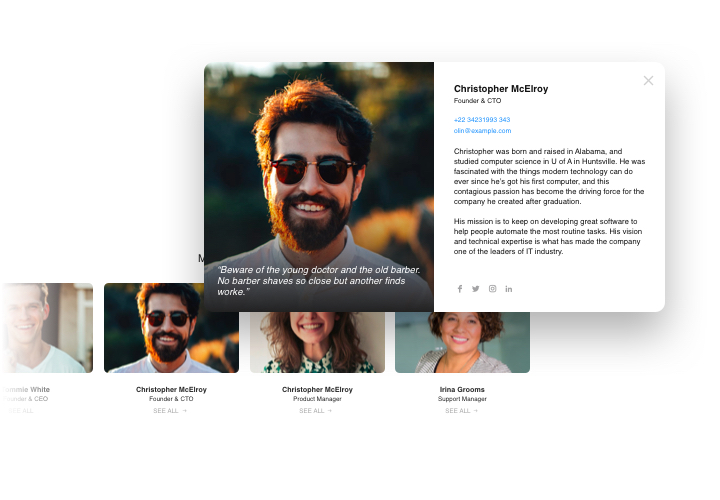The height and width of the screenshot is (500, 720).
Task: Close the team member popup
Action: coord(648,81)
